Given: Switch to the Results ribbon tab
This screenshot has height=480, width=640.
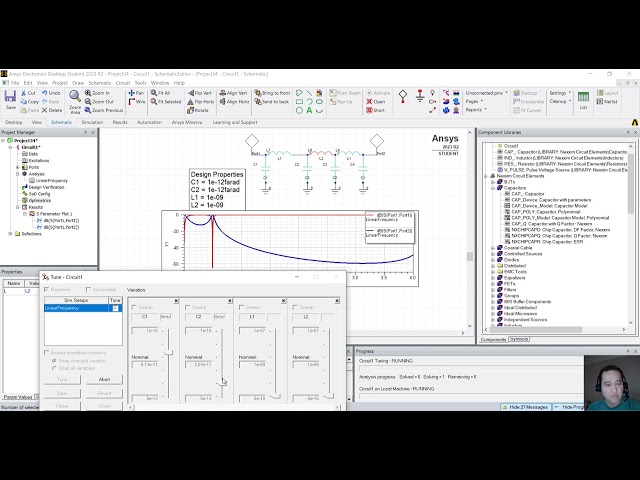Looking at the screenshot, I should [x=120, y=122].
